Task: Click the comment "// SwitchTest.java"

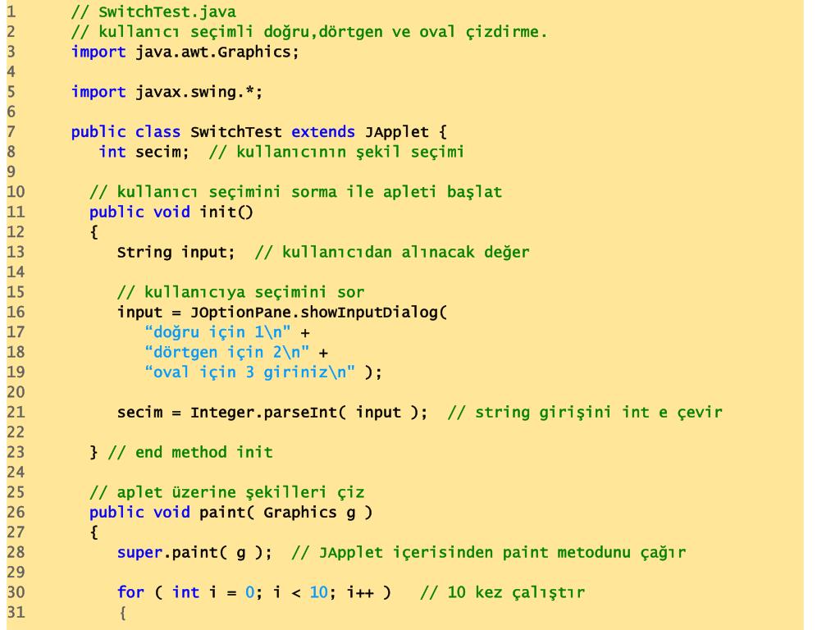Action: point(153,11)
